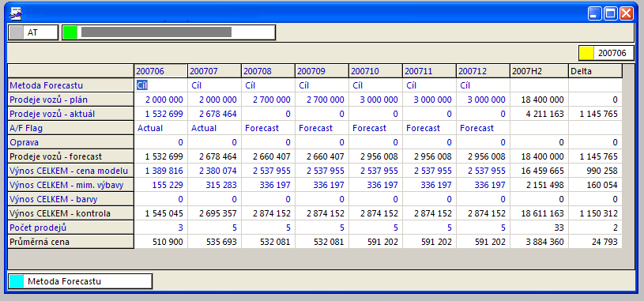Screen dimensions: 644x301
Task: Select the 200706 column header
Action: point(160,71)
